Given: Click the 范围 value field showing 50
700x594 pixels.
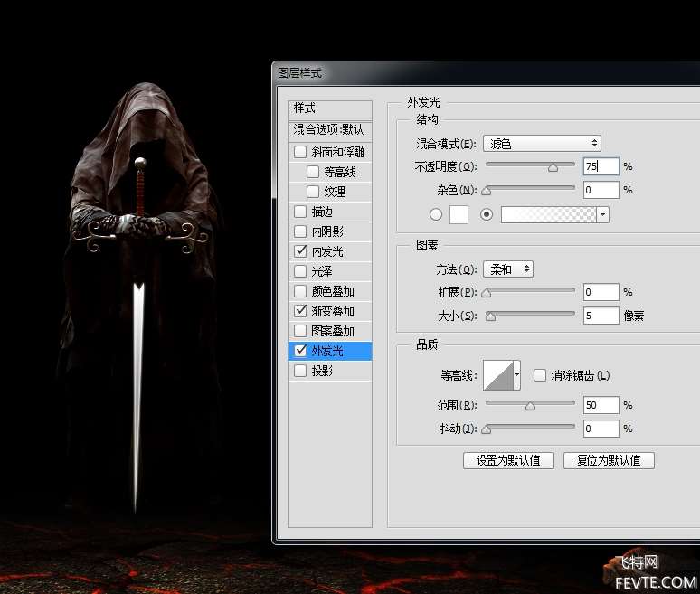Looking at the screenshot, I should (601, 405).
